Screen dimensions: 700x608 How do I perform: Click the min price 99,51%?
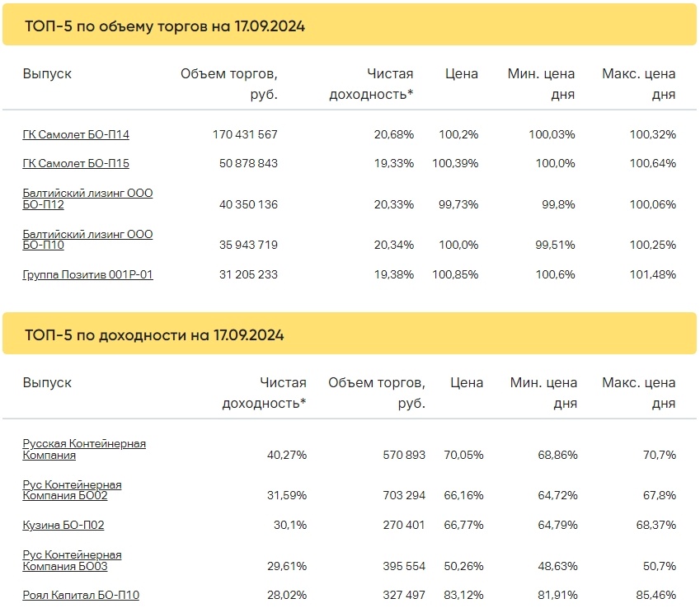click(555, 245)
